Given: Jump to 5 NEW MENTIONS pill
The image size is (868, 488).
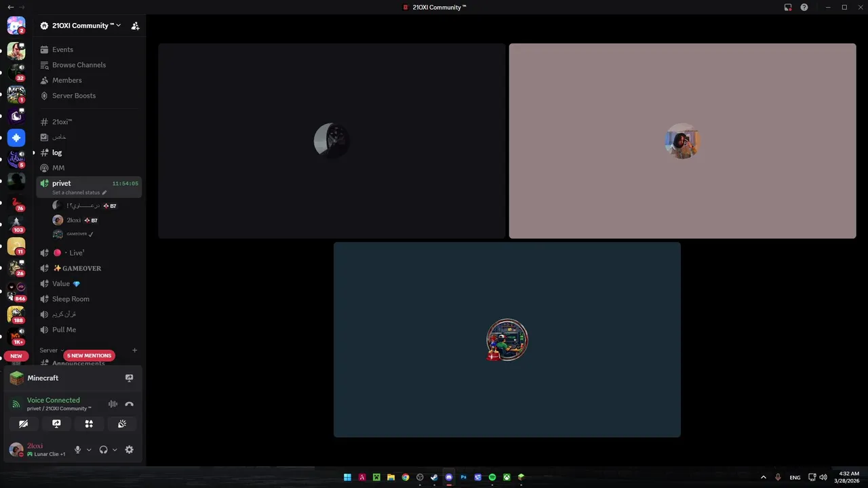Looking at the screenshot, I should [89, 355].
